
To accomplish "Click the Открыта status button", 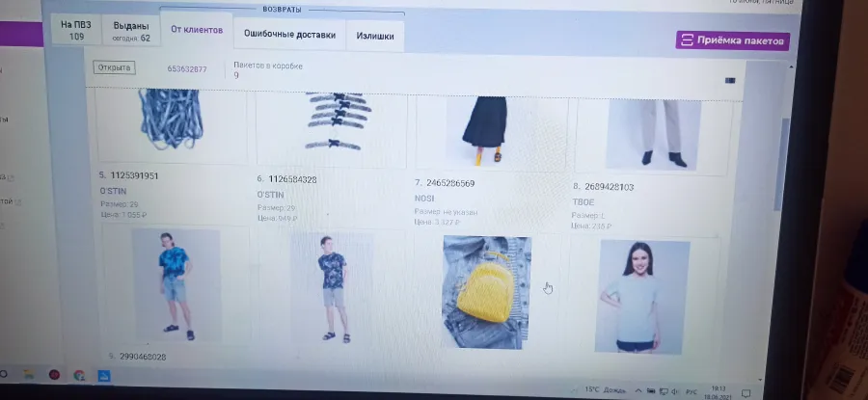I will click(114, 67).
